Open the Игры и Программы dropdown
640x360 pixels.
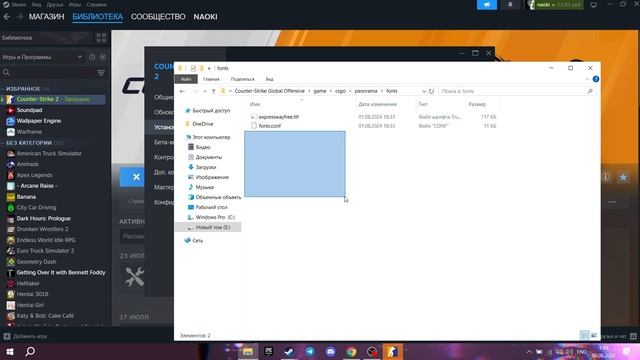pyautogui.click(x=42, y=57)
